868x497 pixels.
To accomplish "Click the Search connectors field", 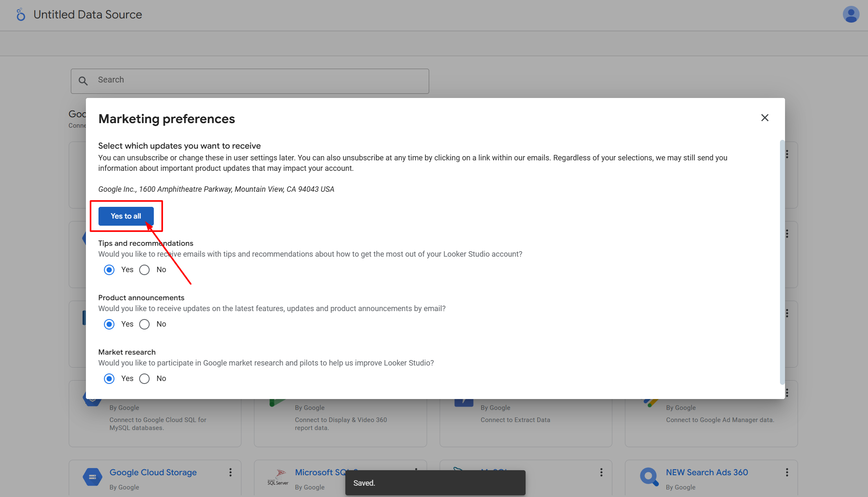I will click(x=250, y=81).
